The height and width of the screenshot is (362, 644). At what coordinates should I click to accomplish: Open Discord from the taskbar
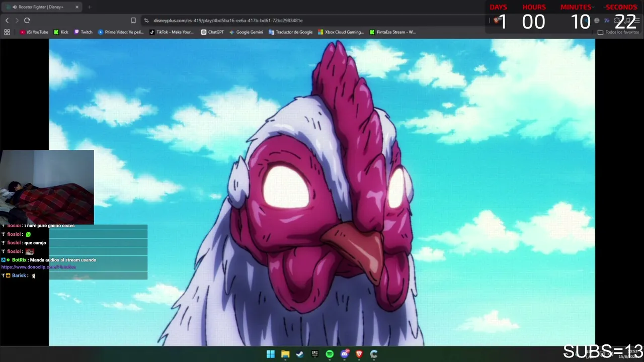pos(345,354)
